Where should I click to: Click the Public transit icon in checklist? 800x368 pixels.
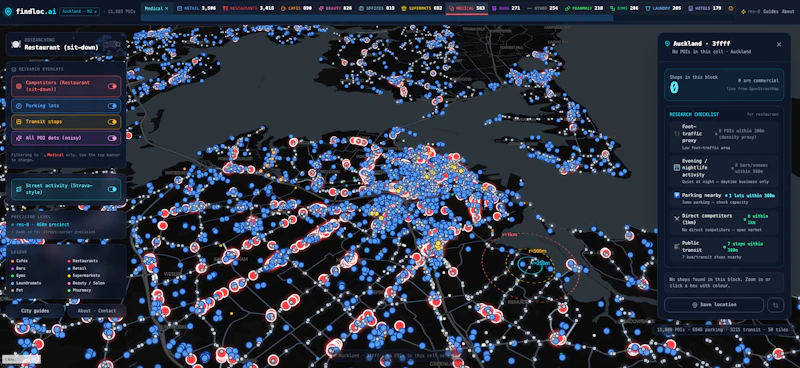(x=677, y=246)
